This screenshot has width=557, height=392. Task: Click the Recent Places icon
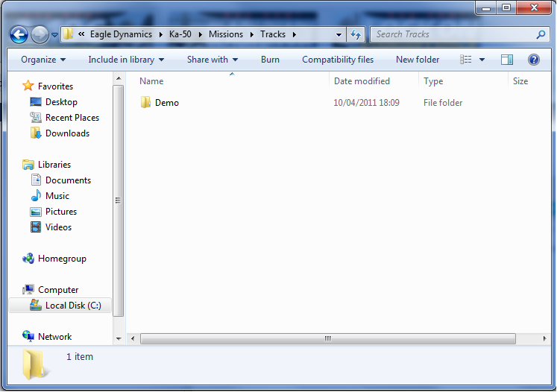click(x=36, y=118)
